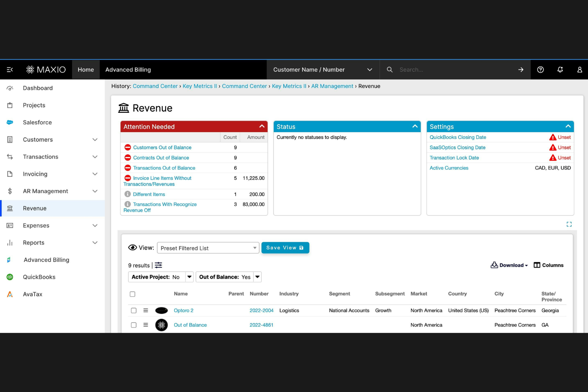Click the AR Management dollar icon
Image resolution: width=588 pixels, height=392 pixels.
10,191
